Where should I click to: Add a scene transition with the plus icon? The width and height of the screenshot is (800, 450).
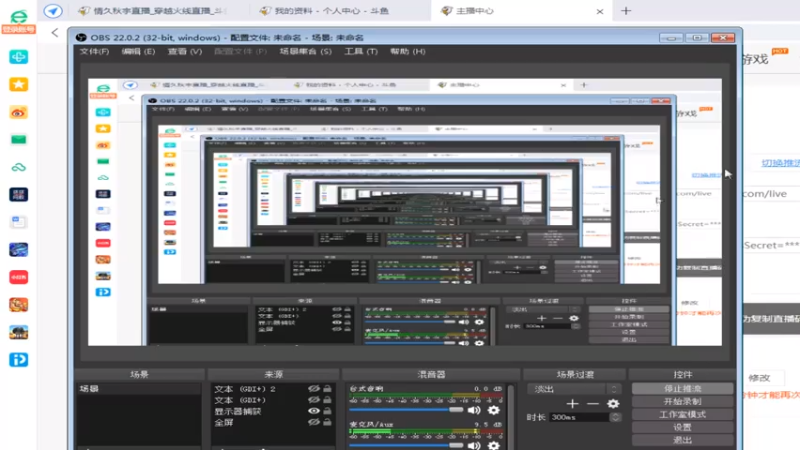572,404
